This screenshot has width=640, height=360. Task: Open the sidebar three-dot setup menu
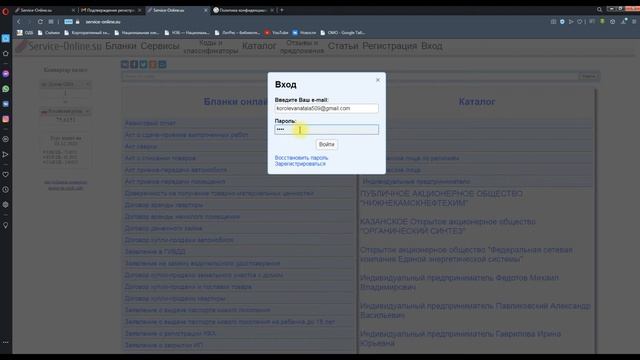(x=6, y=342)
